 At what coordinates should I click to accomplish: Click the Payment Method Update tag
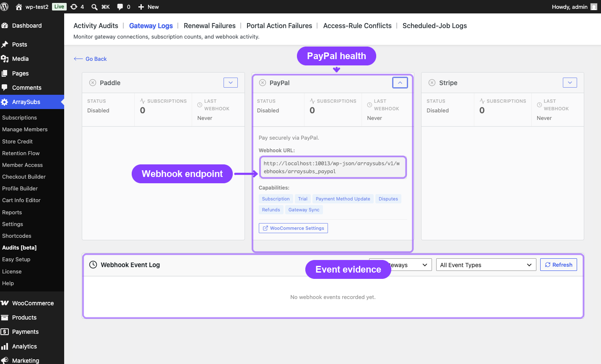point(343,199)
